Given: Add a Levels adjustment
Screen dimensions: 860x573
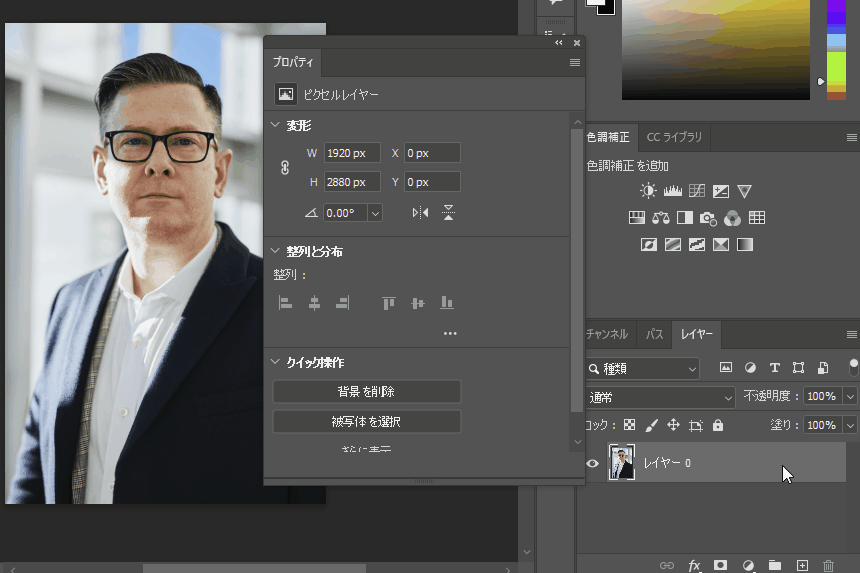Looking at the screenshot, I should click(672, 191).
